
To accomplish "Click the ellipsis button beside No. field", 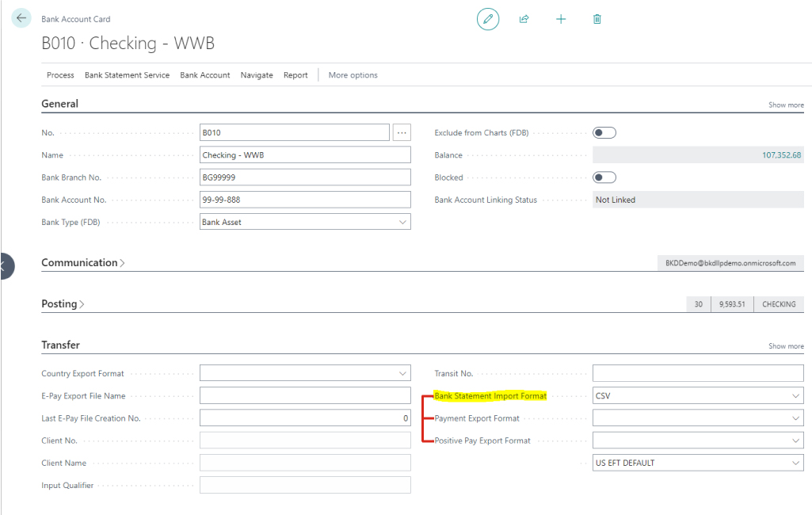I will tap(402, 133).
